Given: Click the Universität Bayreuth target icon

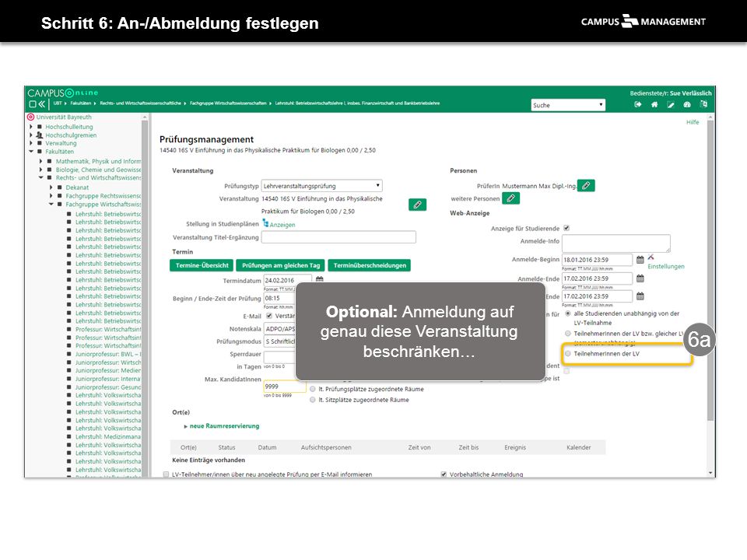Looking at the screenshot, I should point(30,117).
